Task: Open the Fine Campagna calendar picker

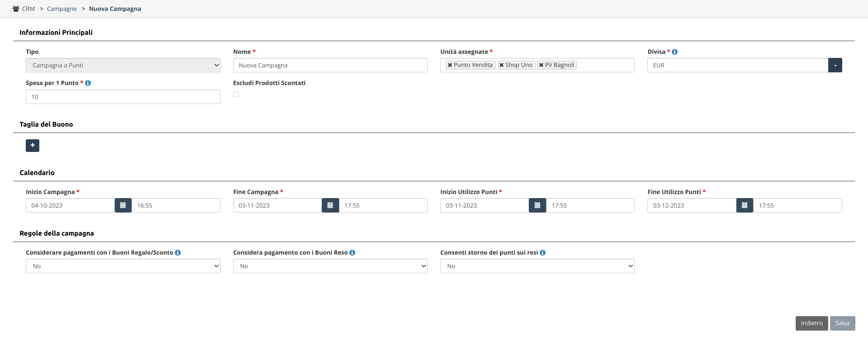Action: click(x=330, y=205)
